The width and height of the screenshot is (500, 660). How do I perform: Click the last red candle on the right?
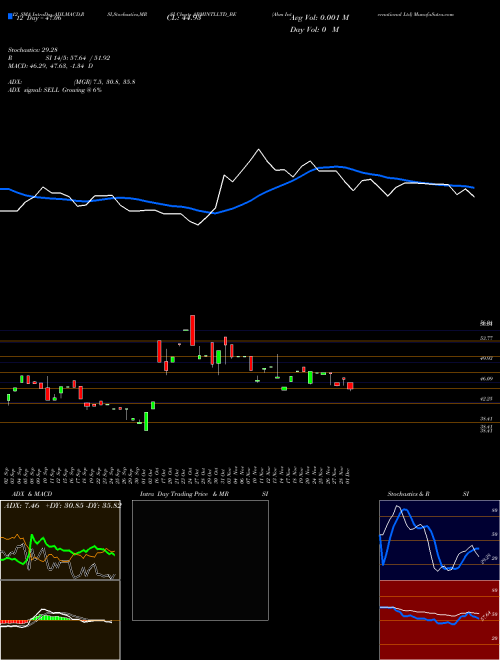click(350, 386)
